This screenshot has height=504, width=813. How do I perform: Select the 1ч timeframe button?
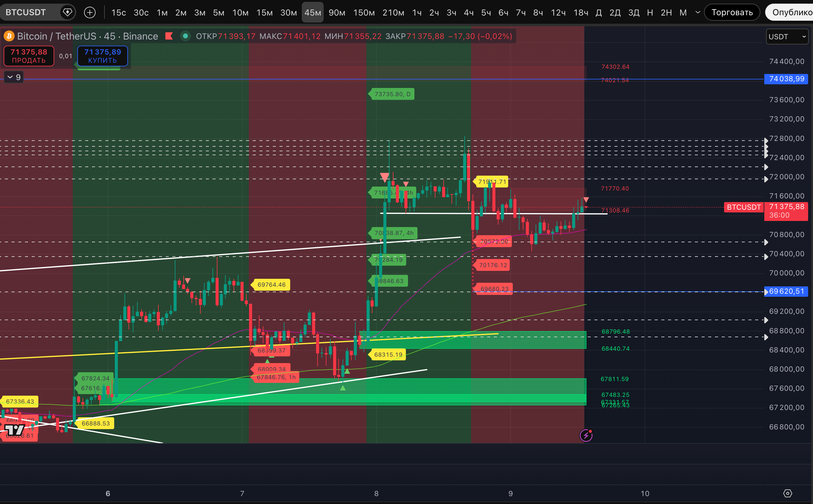(x=417, y=13)
